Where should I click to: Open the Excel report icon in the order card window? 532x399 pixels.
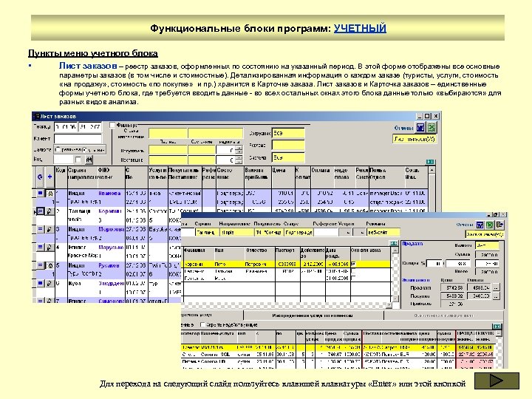[x=490, y=225]
